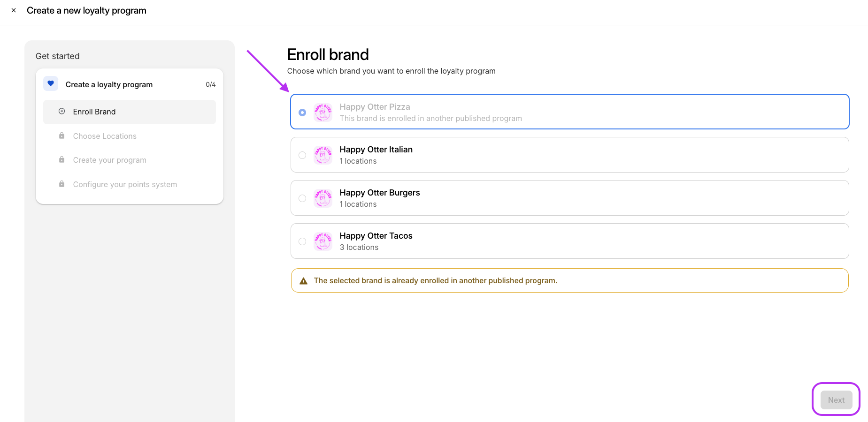Click the Next button
The height and width of the screenshot is (422, 868).
836,400
